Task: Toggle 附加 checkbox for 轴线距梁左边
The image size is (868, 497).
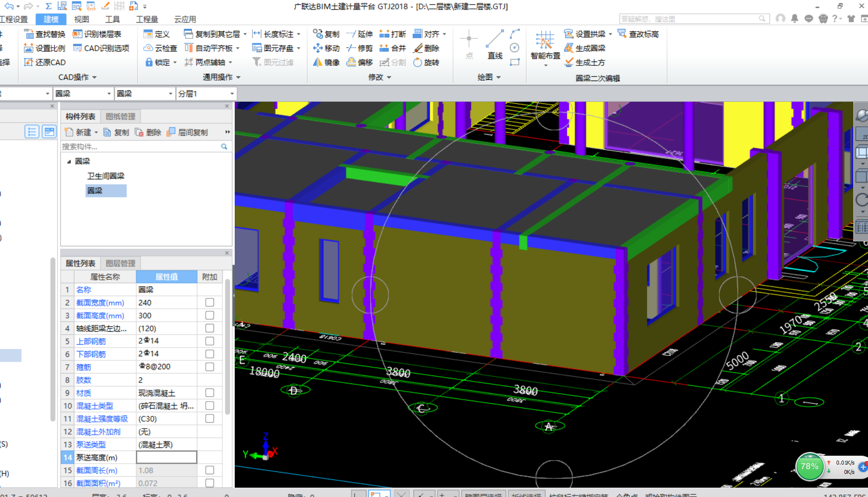Action: pyautogui.click(x=210, y=328)
